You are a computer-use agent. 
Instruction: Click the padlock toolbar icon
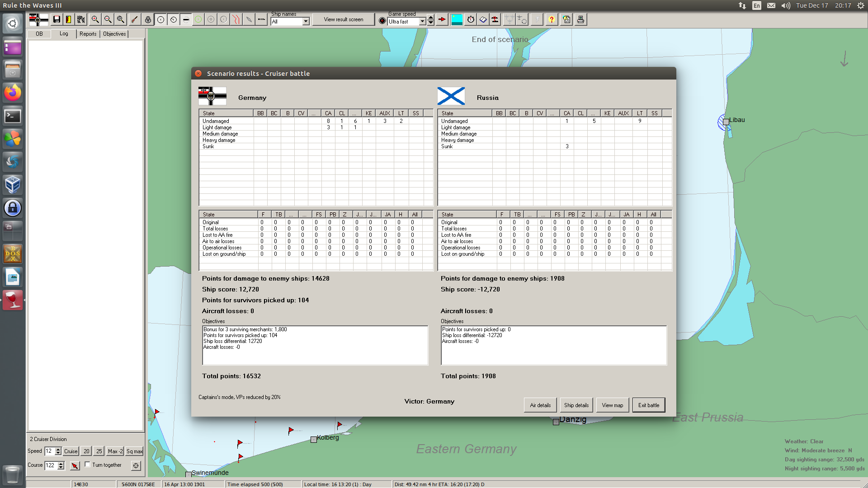[x=148, y=19]
